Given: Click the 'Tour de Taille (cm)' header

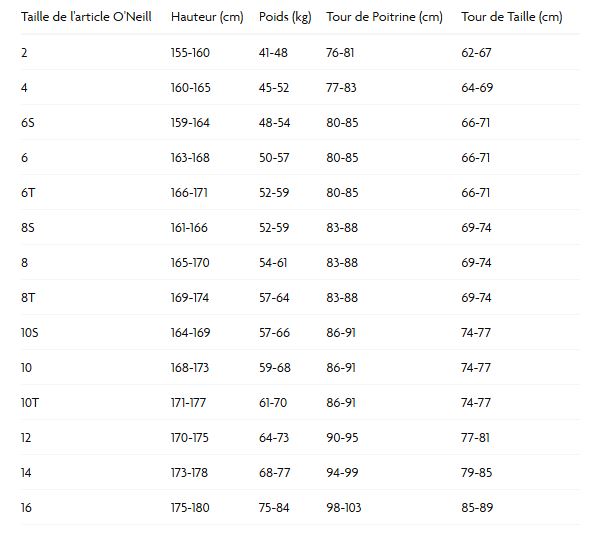Looking at the screenshot, I should [x=512, y=17].
